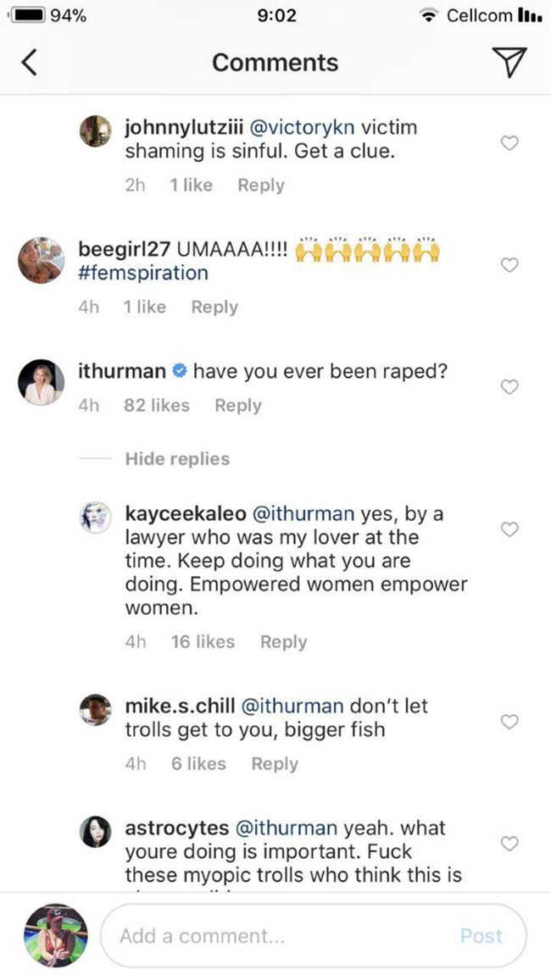Viewport: 551px width, 980px height.
Task: Tap the back arrow icon
Action: [x=30, y=63]
